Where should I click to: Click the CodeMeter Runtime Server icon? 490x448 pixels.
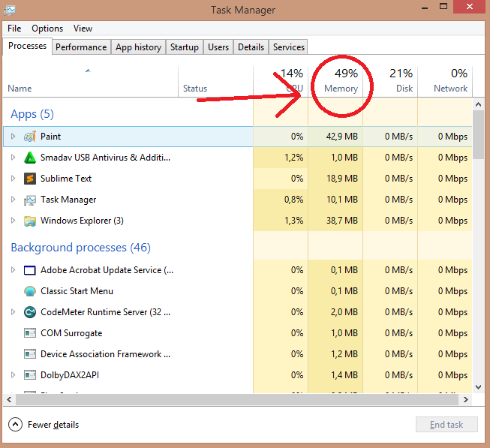coord(30,312)
